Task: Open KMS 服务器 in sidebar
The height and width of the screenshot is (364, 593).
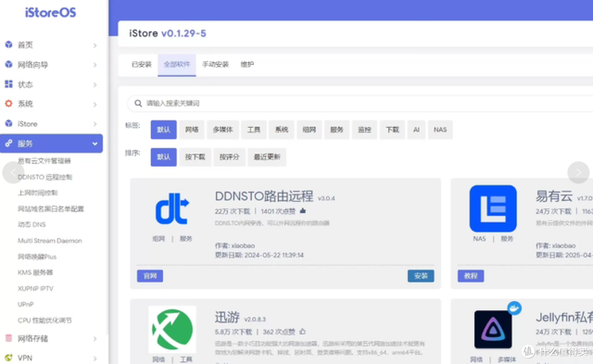Action: click(x=35, y=272)
